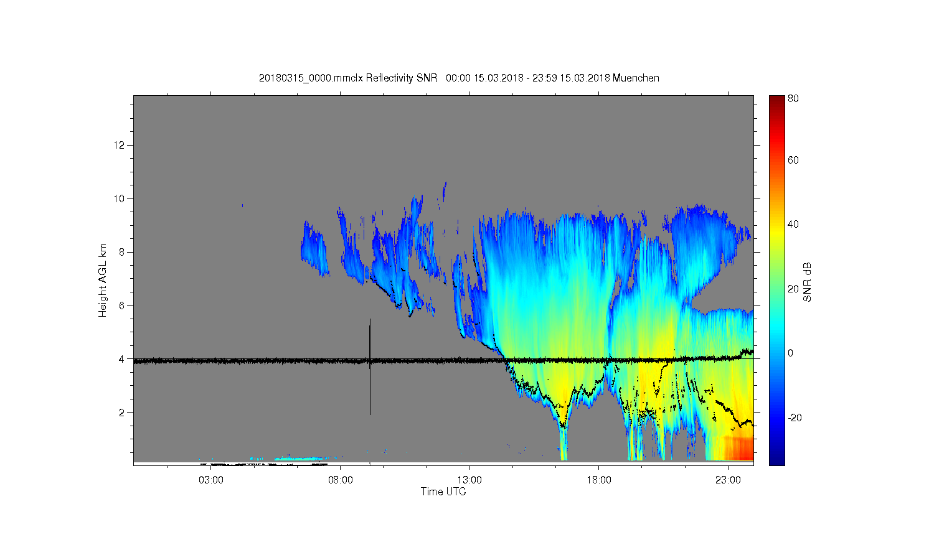The height and width of the screenshot is (560, 934).
Task: Click the '03:00' time tick label
Action: [x=211, y=480]
